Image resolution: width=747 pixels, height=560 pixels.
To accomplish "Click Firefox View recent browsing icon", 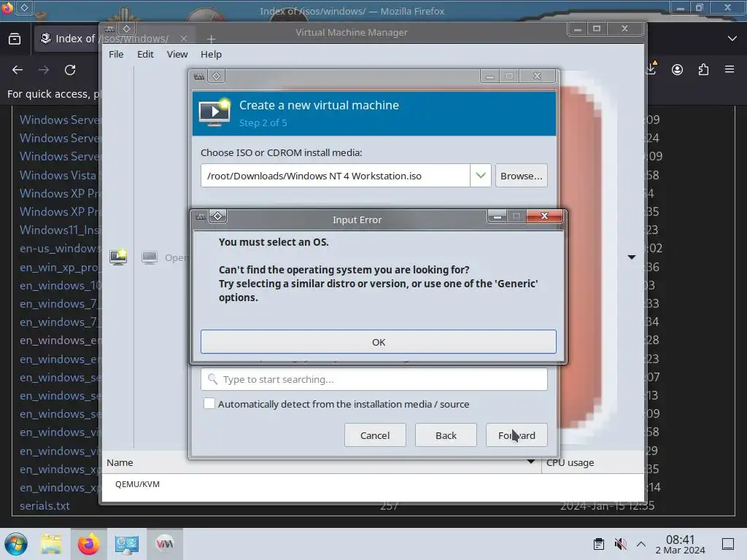I will click(15, 39).
